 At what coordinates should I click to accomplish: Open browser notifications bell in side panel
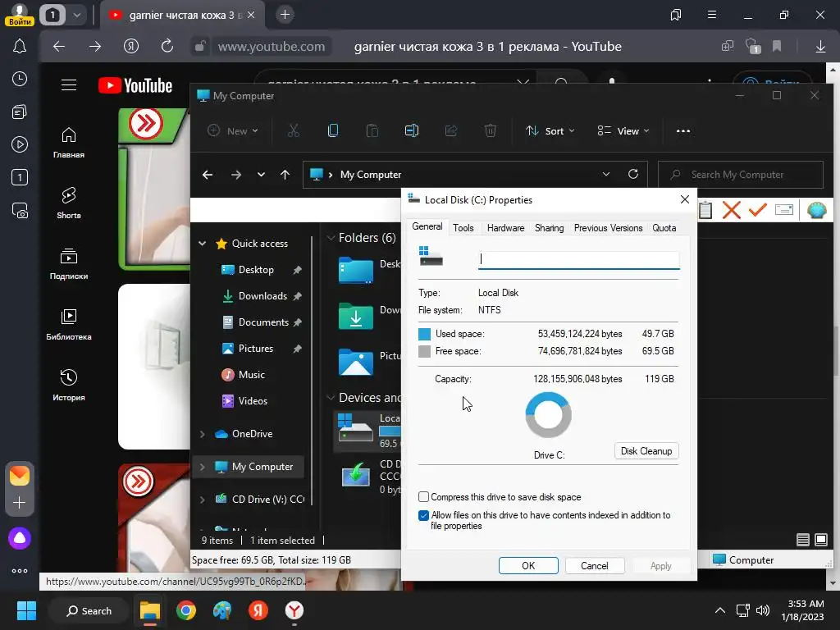[x=20, y=47]
